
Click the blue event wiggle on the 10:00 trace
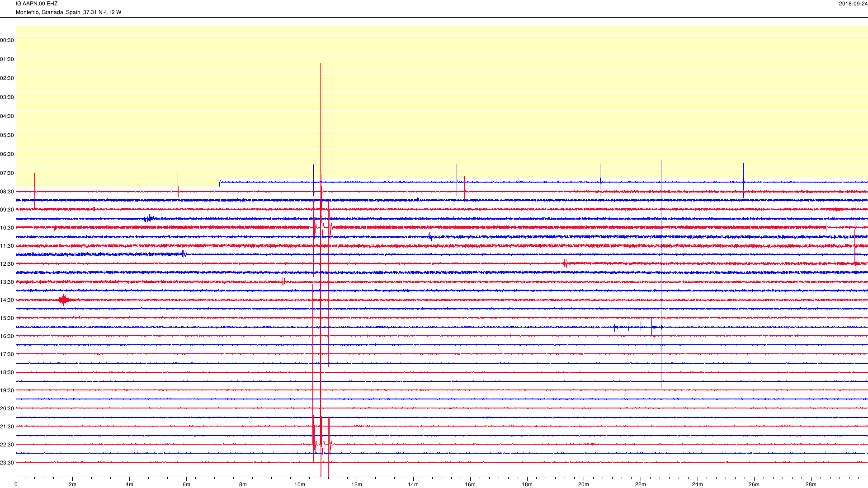pos(149,218)
